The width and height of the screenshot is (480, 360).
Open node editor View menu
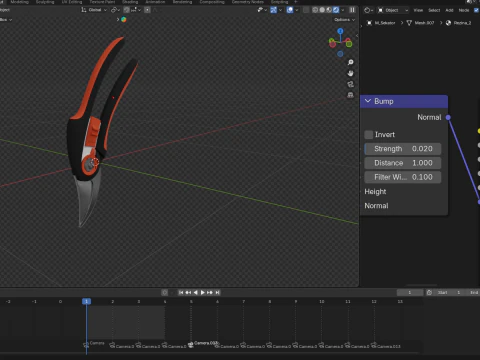point(418,10)
